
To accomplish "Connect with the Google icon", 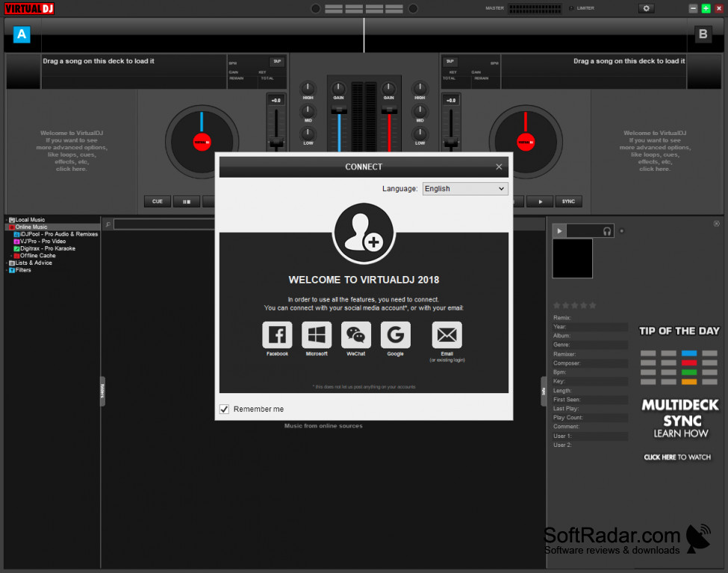I will pos(396,334).
